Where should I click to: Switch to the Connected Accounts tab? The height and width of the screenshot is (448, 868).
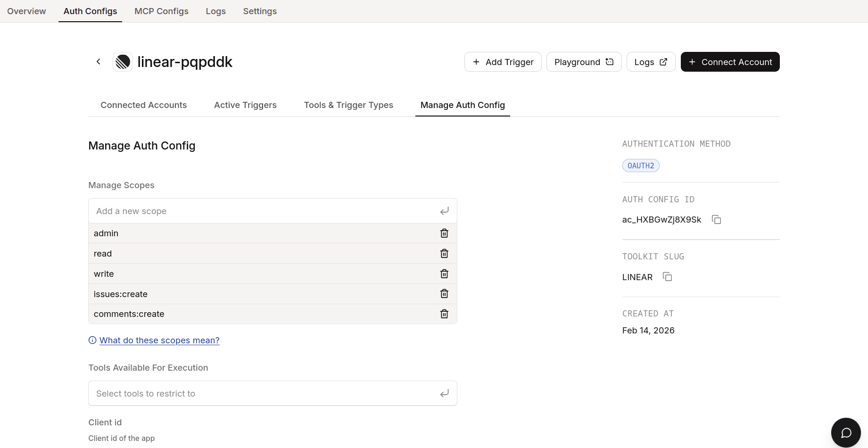pyautogui.click(x=143, y=105)
